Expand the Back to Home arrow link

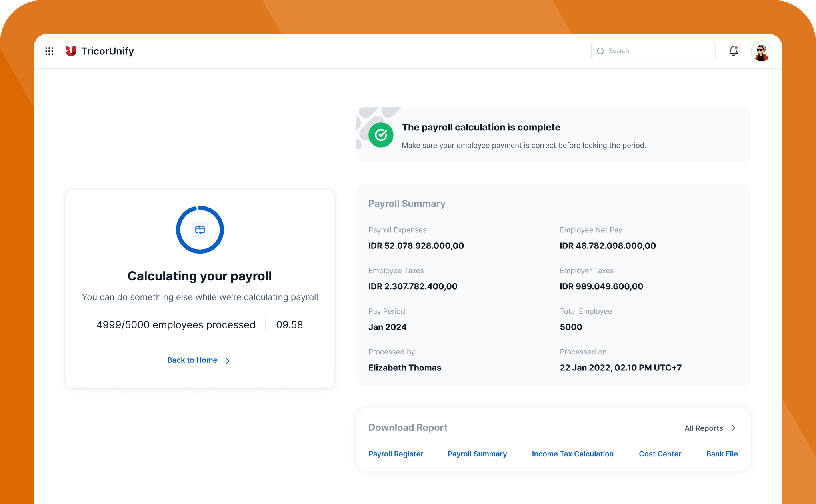pyautogui.click(x=228, y=360)
